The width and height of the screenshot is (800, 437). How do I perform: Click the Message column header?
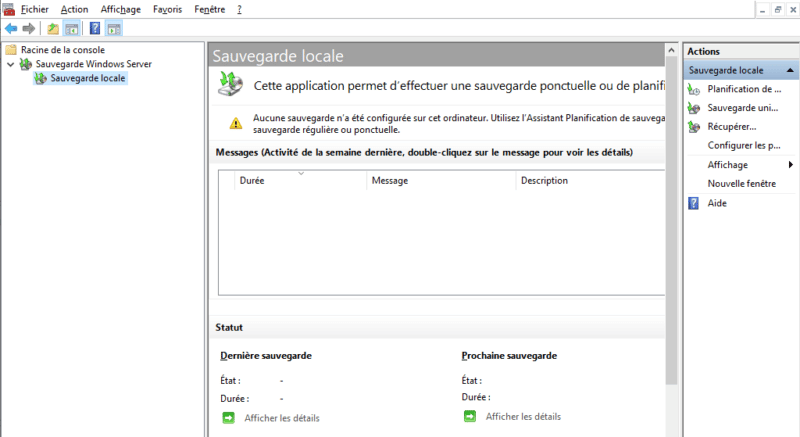tap(441, 181)
